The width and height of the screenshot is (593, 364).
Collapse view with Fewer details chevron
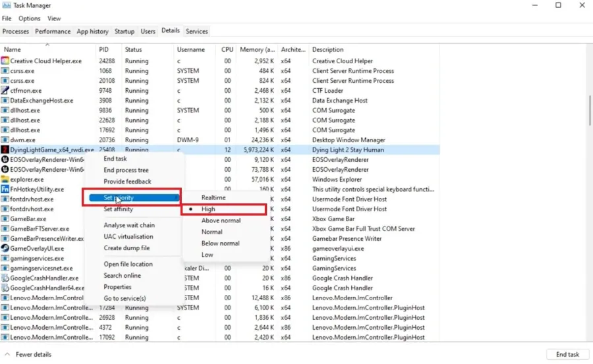(7, 355)
